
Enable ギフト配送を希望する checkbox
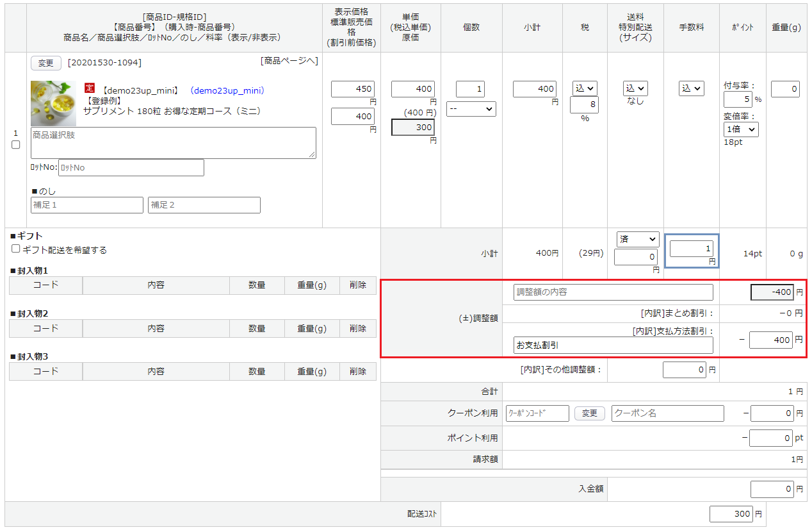point(16,249)
